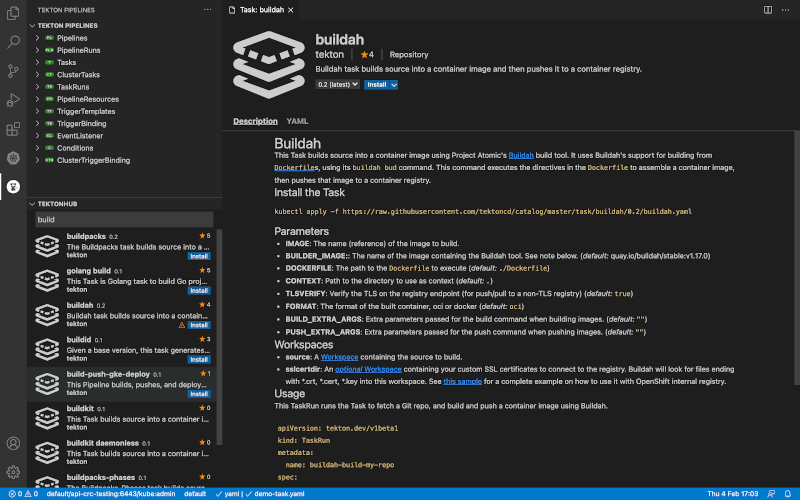This screenshot has width=800, height=500.
Task: Click the buildkit daemonless task icon
Action: tap(47, 453)
